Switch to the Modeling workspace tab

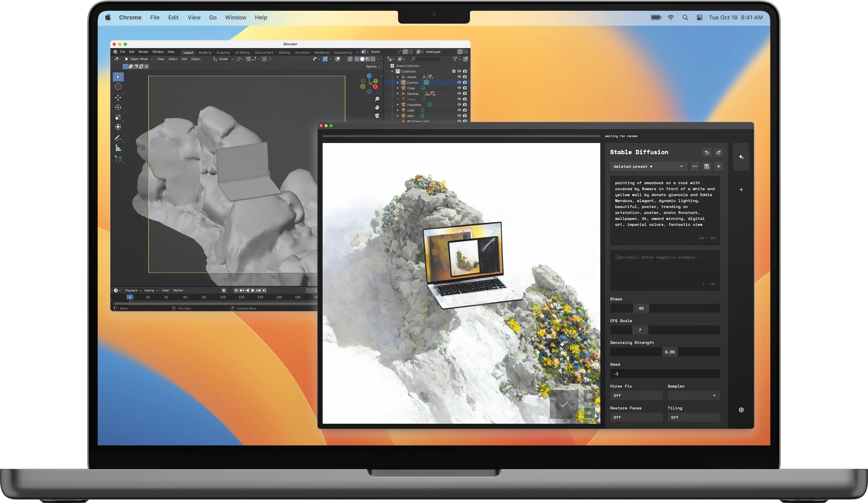click(x=205, y=53)
